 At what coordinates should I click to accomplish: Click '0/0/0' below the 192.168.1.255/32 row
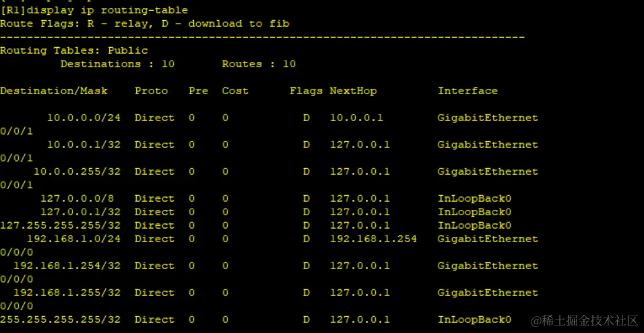pos(16,306)
